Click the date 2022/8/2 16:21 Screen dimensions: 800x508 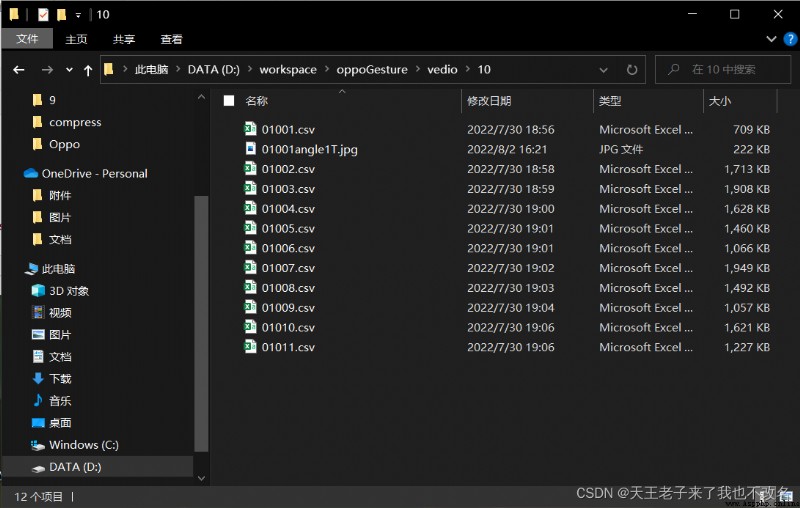click(x=507, y=149)
